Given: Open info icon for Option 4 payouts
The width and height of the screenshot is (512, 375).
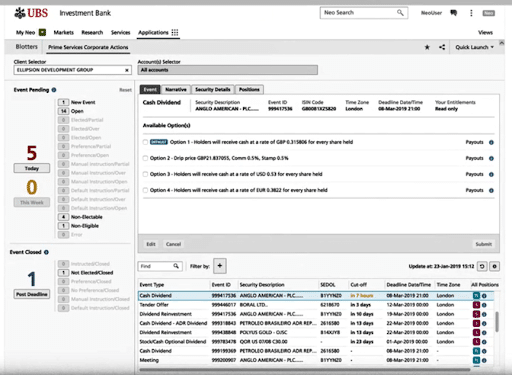Looking at the screenshot, I should click(x=491, y=190).
